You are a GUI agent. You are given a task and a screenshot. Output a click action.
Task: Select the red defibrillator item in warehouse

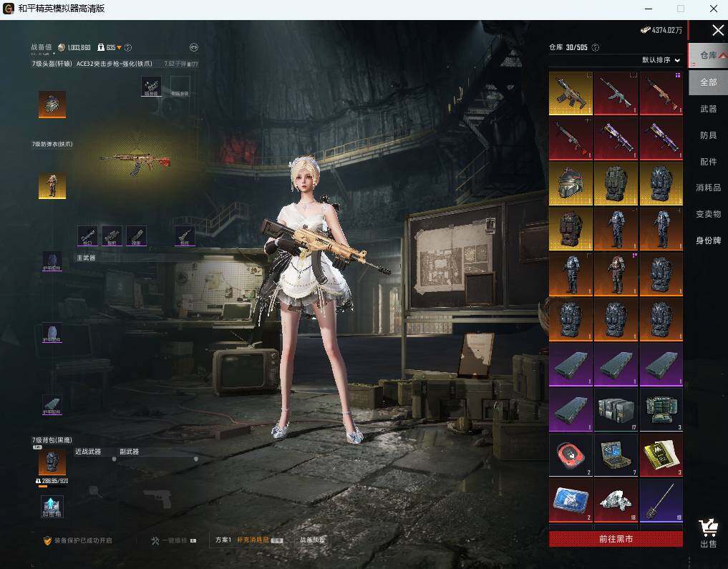pyautogui.click(x=571, y=454)
